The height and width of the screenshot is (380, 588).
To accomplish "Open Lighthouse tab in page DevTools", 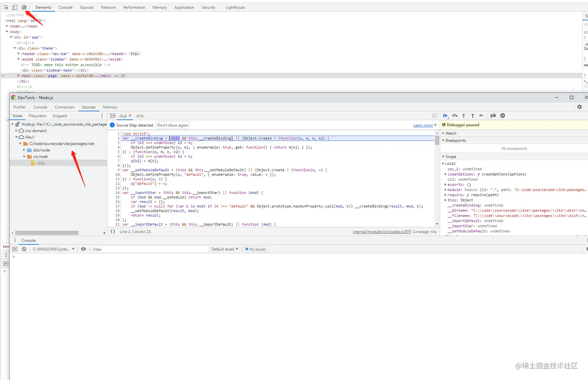I will (x=235, y=7).
